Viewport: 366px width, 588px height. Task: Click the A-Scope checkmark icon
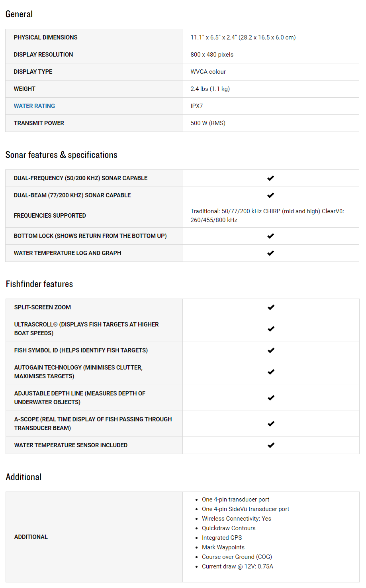[271, 424]
